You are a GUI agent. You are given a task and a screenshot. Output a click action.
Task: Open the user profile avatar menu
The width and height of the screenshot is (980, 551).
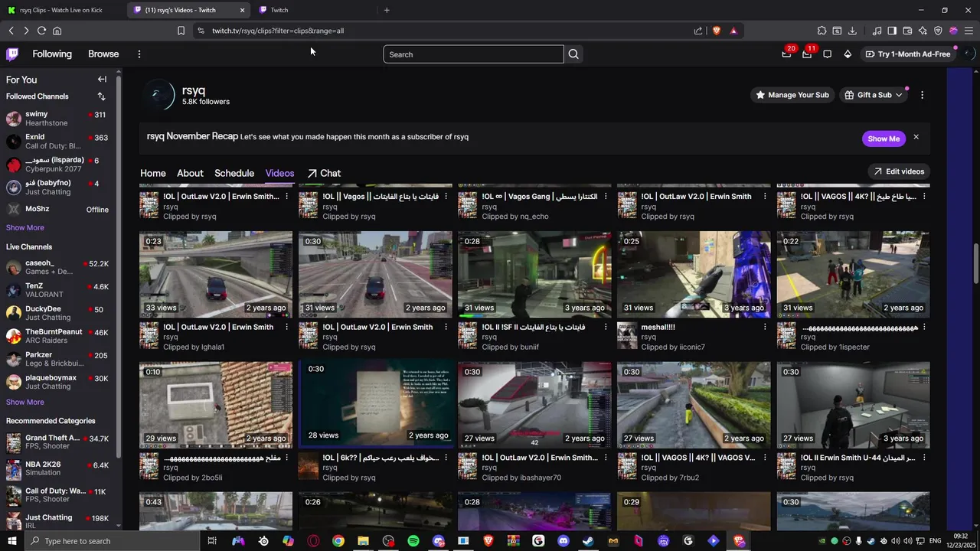969,54
